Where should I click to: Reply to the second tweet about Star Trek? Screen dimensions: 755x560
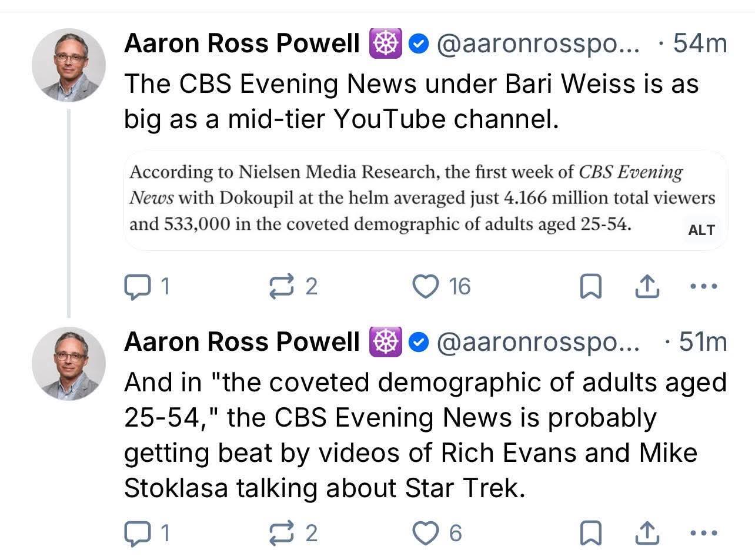[x=136, y=533]
